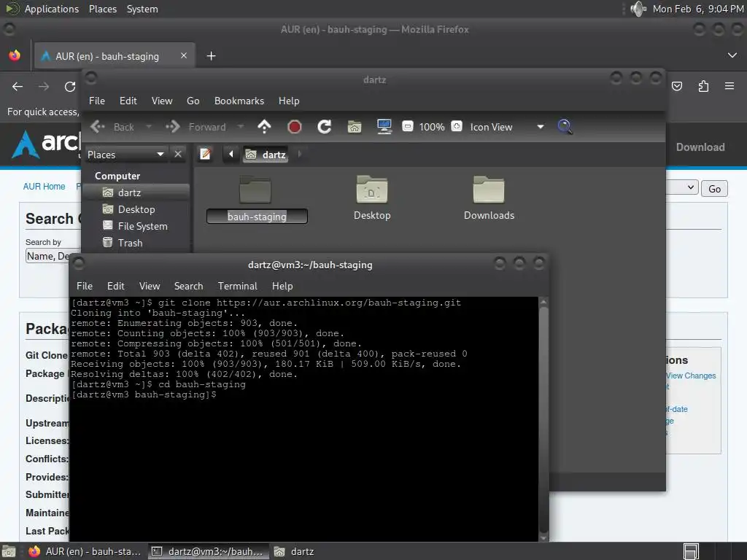Open the file manager Bookmarks menu
747x560 pixels.
click(x=239, y=101)
